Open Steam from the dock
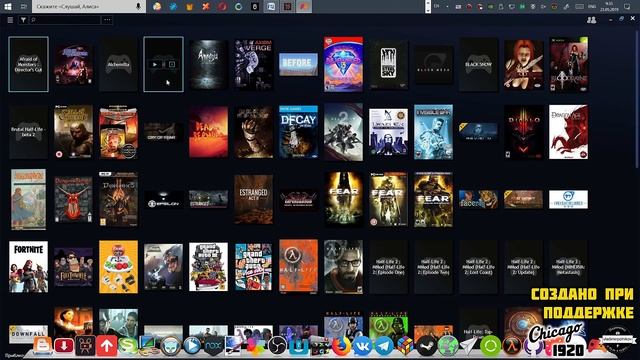This screenshot has width=640, height=360. 426,346
